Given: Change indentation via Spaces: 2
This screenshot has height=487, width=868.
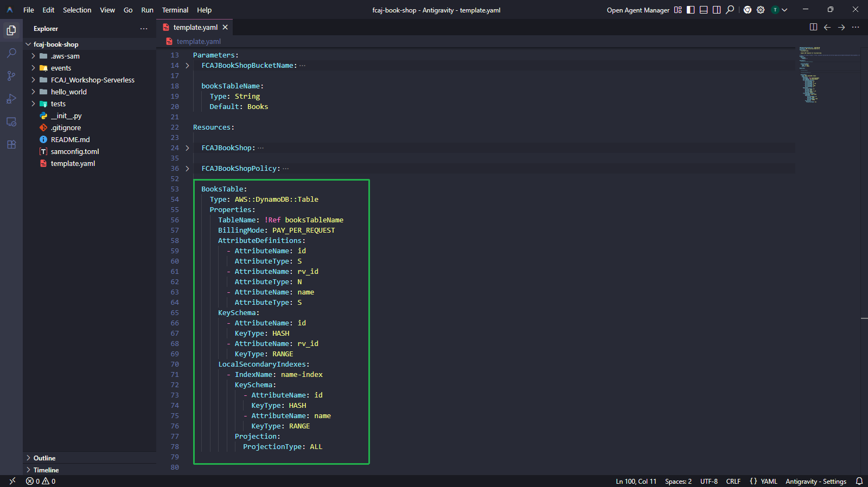Looking at the screenshot, I should tap(678, 481).
